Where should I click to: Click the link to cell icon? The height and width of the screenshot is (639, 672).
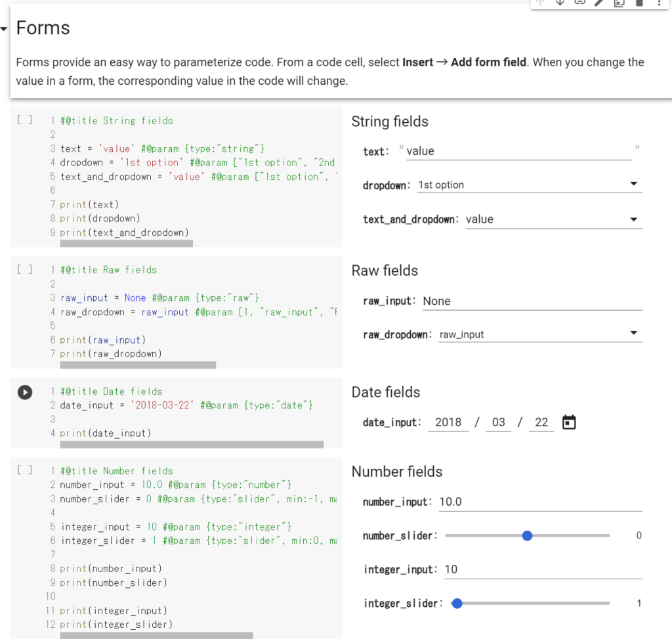[x=579, y=3]
